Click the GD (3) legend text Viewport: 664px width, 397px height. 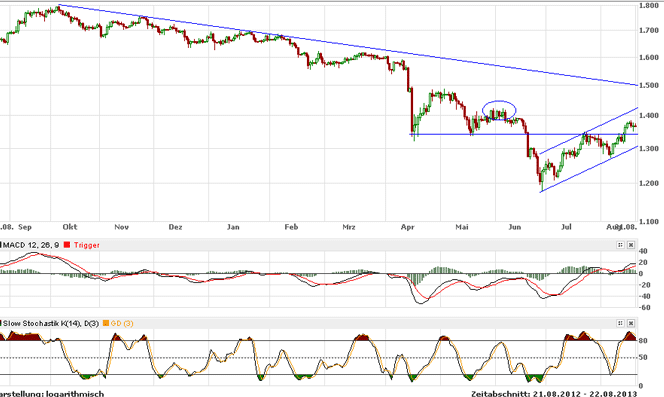[x=122, y=323]
